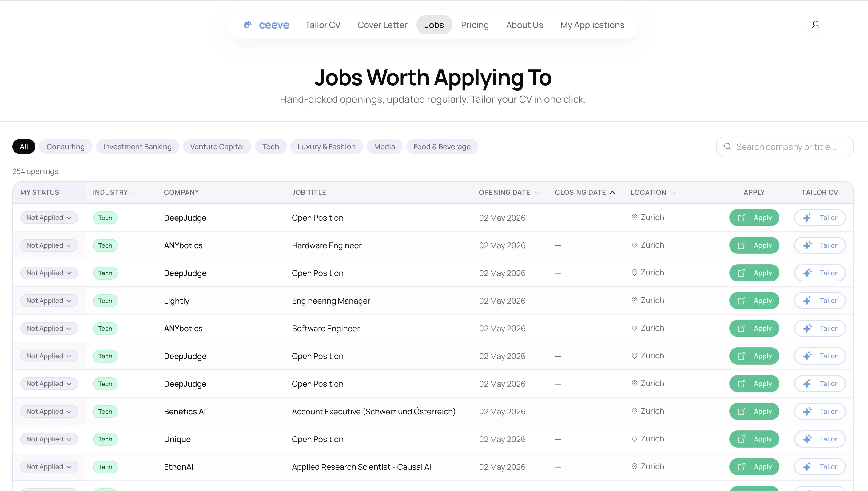Open the Pricing page
The width and height of the screenshot is (868, 491).
click(x=475, y=25)
